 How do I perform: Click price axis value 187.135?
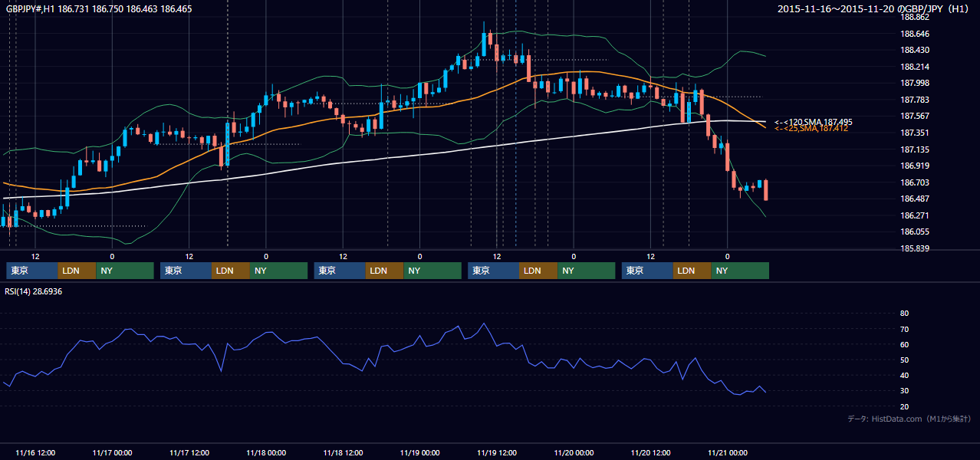(x=915, y=150)
